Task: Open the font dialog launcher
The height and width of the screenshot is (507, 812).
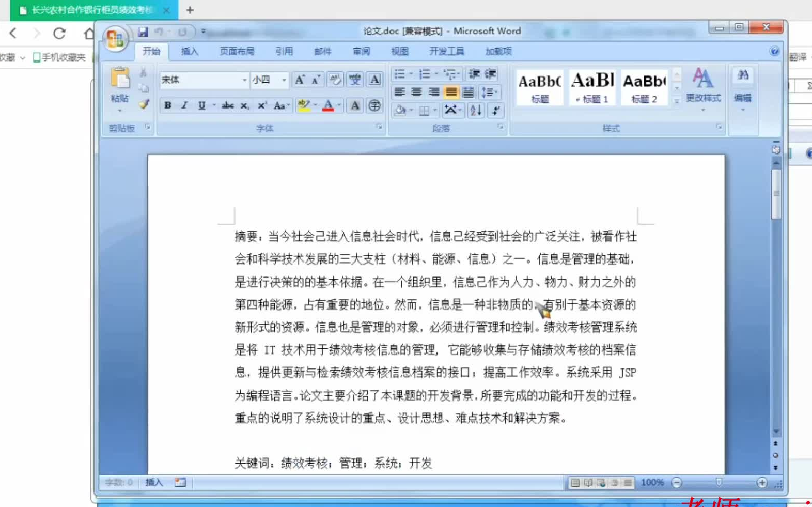Action: pyautogui.click(x=379, y=127)
